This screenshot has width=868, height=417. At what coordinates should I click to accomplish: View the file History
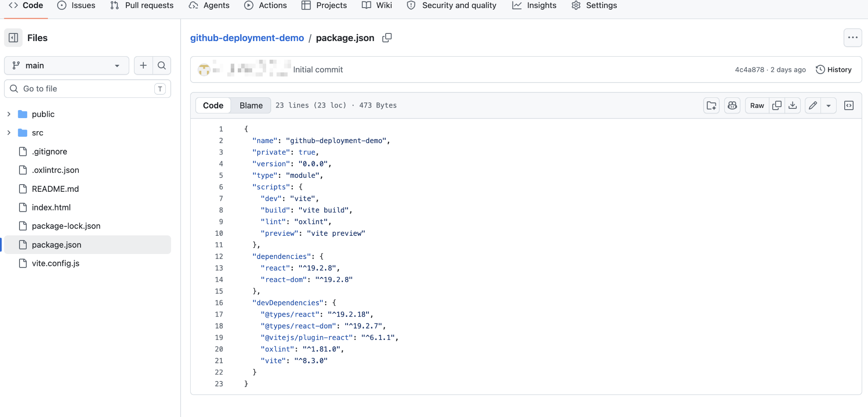click(834, 69)
